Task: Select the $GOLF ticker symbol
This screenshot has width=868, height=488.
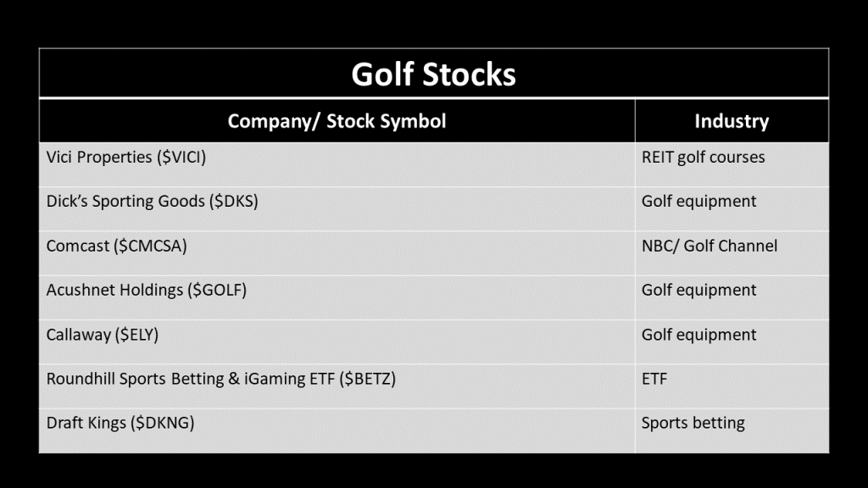Action: [216, 291]
